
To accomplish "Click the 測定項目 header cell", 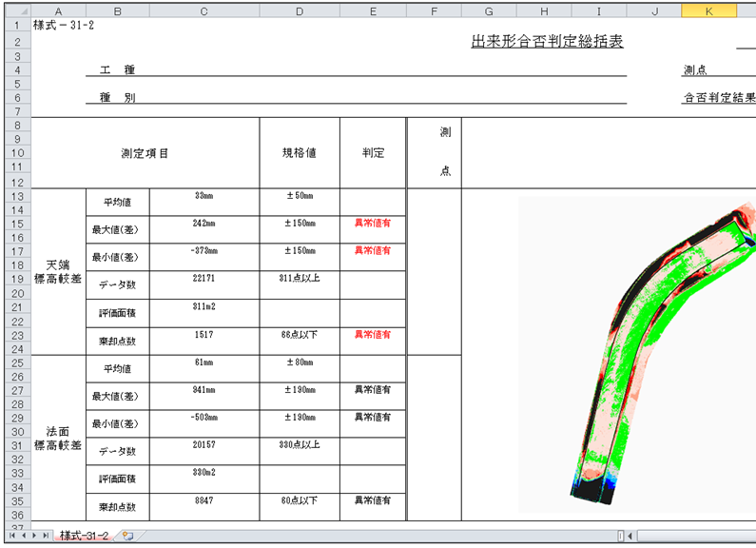I will tap(145, 153).
